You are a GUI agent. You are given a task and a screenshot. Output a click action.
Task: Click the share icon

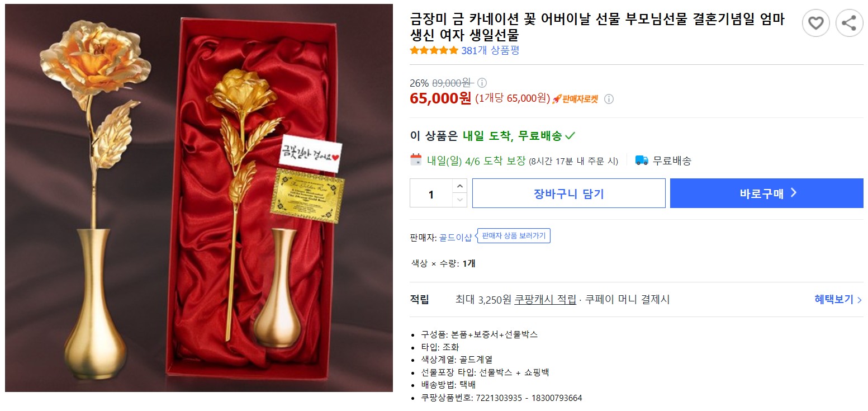tap(849, 23)
